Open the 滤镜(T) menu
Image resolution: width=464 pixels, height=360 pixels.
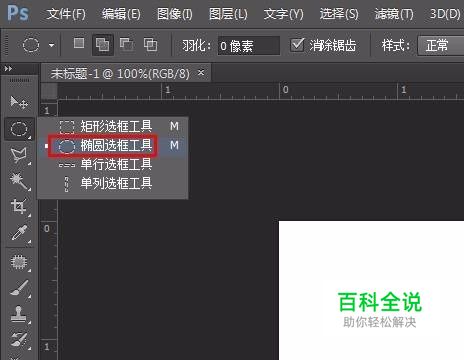394,14
